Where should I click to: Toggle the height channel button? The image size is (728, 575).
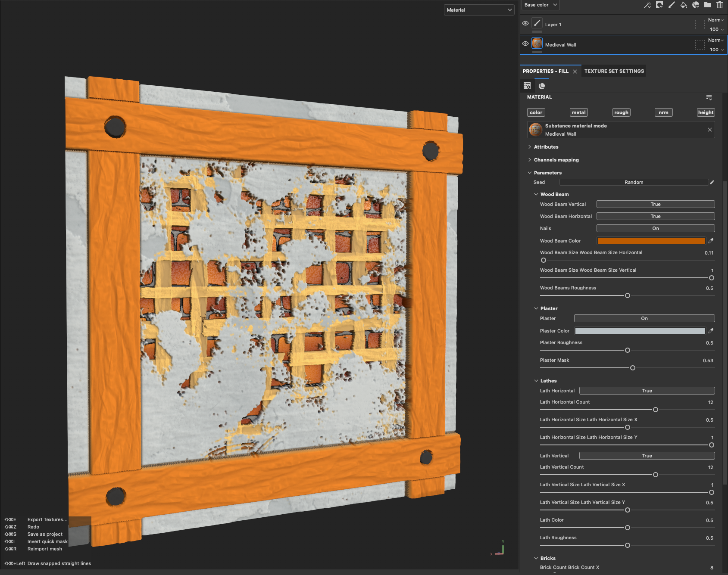coord(706,112)
